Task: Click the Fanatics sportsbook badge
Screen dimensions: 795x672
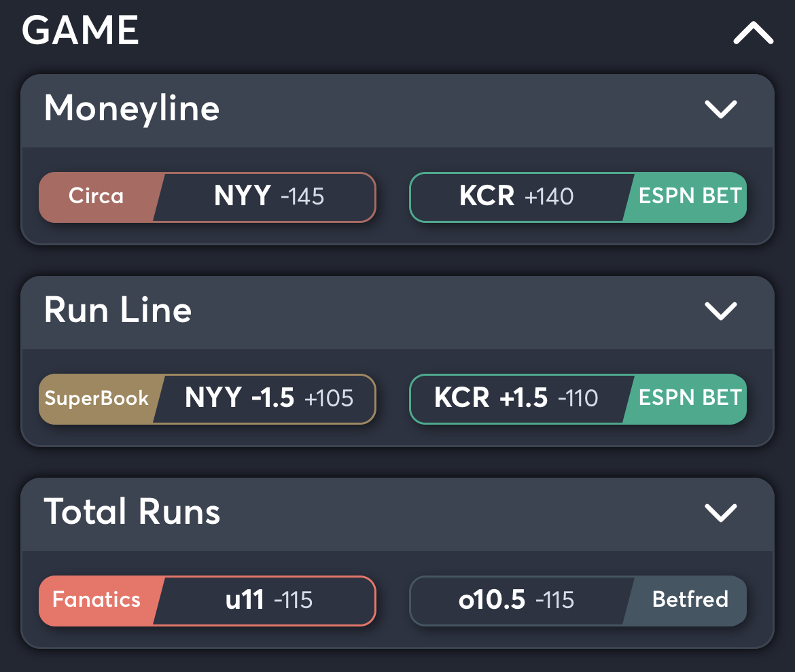Action: [95, 600]
